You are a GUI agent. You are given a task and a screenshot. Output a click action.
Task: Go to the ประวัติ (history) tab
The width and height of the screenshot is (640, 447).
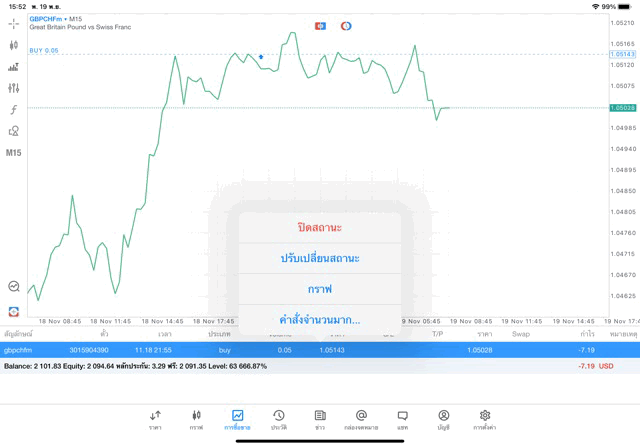coord(279,419)
